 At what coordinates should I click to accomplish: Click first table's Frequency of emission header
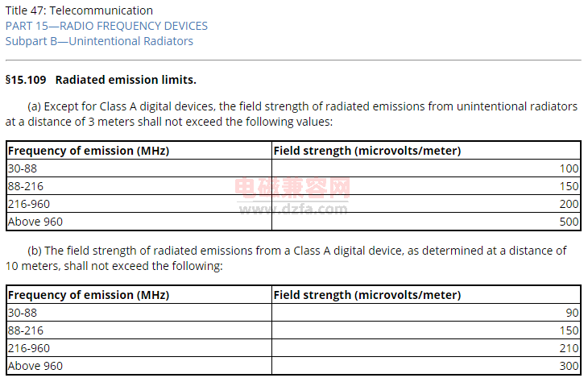click(x=89, y=151)
